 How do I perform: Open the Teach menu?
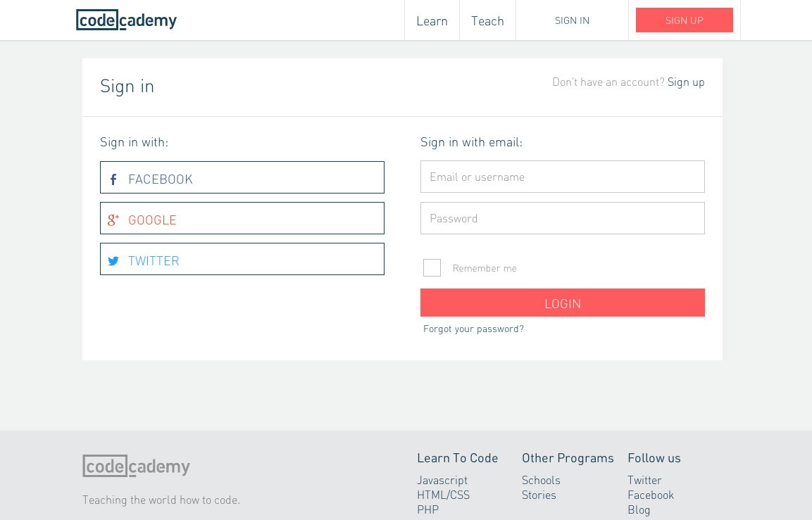click(x=487, y=21)
